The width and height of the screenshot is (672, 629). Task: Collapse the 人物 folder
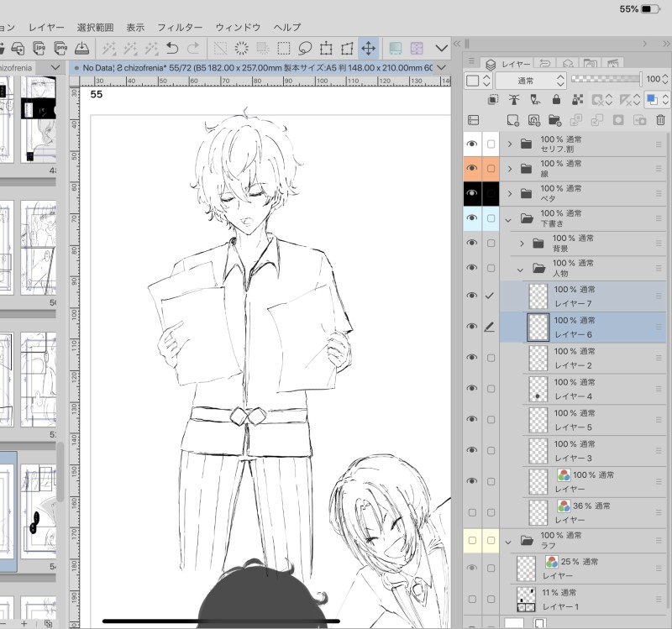(520, 270)
